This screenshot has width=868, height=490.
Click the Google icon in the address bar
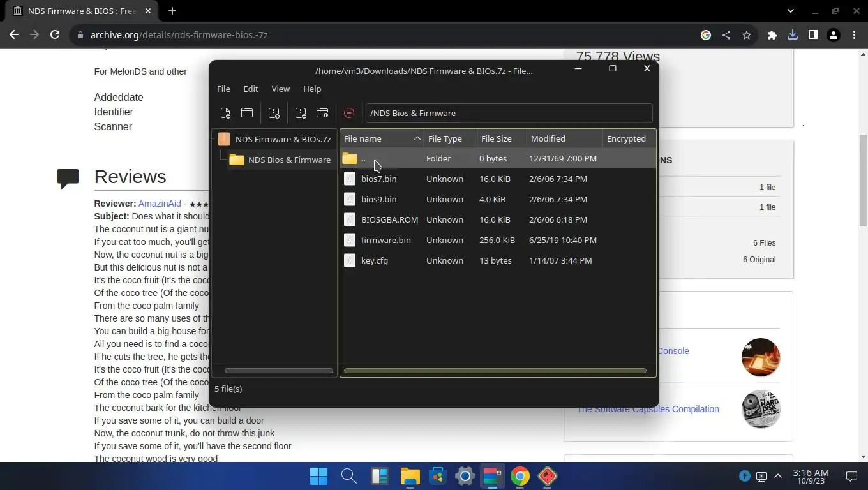706,35
